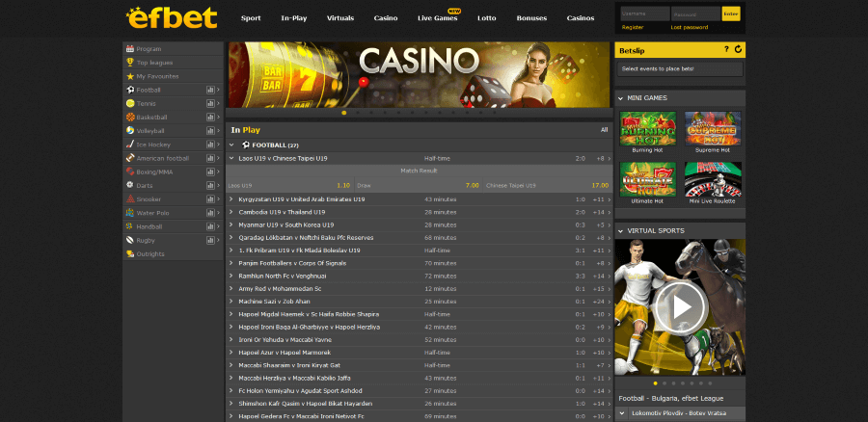
Task: Click the Ice Hockey stick icon
Action: (x=130, y=145)
